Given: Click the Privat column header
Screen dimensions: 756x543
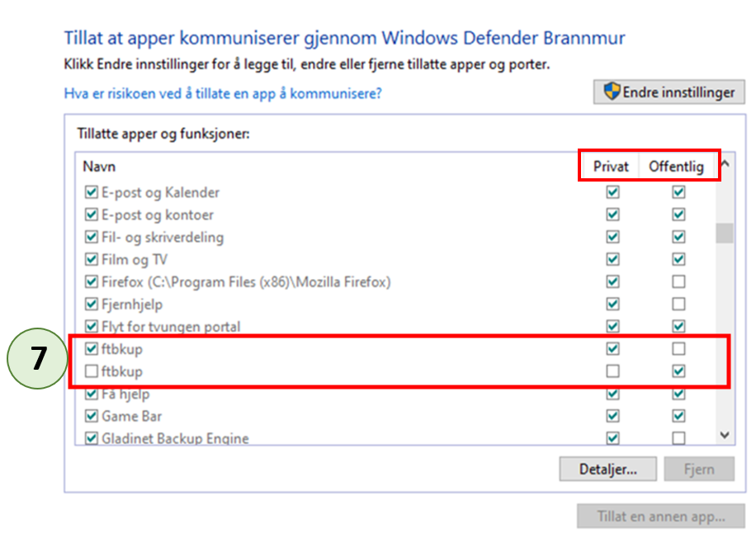Looking at the screenshot, I should [611, 167].
